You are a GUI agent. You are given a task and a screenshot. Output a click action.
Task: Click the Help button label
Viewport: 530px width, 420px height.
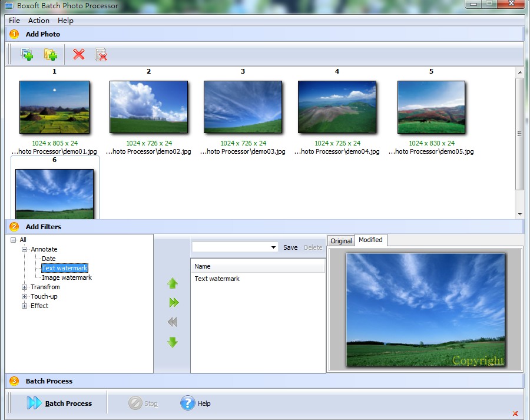204,404
